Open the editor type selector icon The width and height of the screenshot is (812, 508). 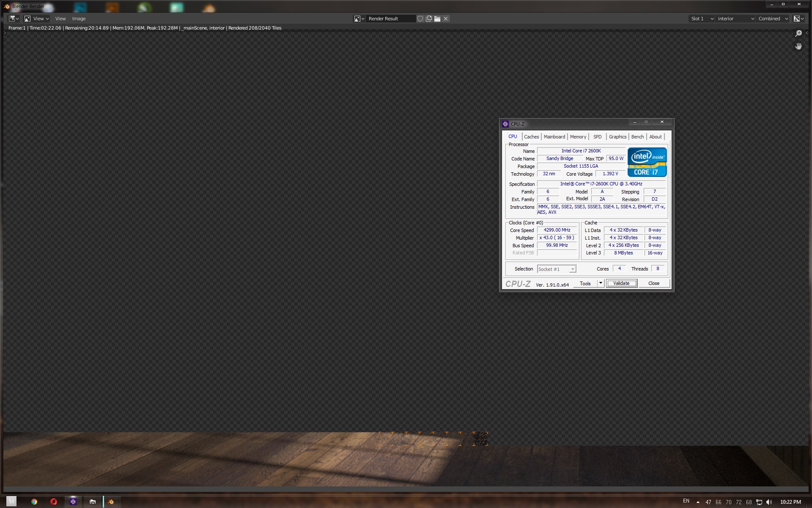click(x=14, y=19)
